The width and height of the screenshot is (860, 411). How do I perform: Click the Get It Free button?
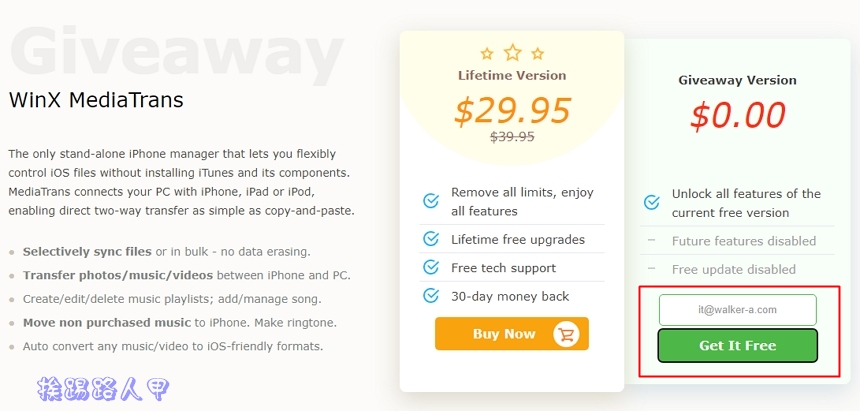(x=737, y=346)
